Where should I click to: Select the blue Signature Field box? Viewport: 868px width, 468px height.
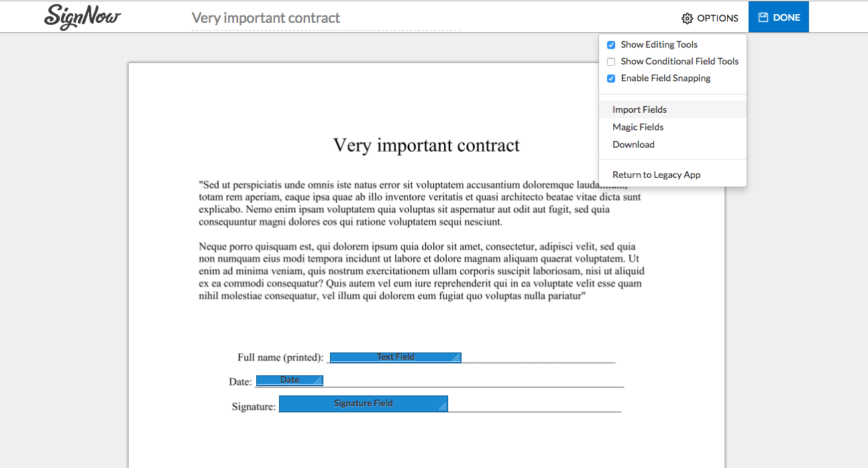click(x=363, y=404)
